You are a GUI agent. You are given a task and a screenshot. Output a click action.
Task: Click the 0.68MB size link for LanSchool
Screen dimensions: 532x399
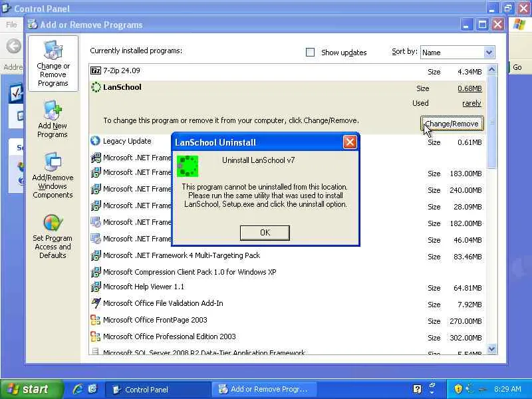pos(469,88)
